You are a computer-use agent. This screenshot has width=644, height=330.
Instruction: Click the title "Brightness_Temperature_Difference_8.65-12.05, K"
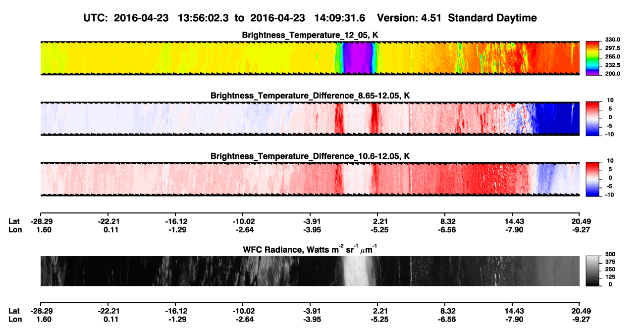pyautogui.click(x=310, y=95)
